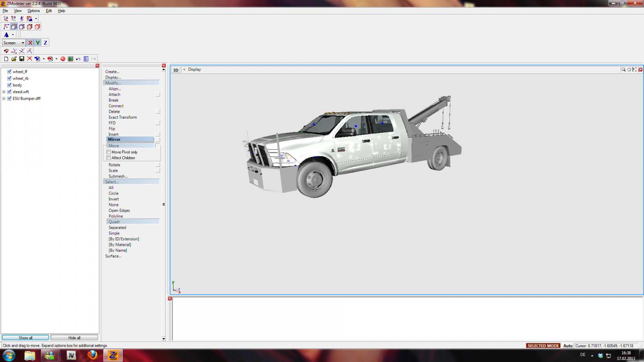Image resolution: width=644 pixels, height=362 pixels.
Task: Select the Rotate command in Modify list
Action: pos(114,165)
